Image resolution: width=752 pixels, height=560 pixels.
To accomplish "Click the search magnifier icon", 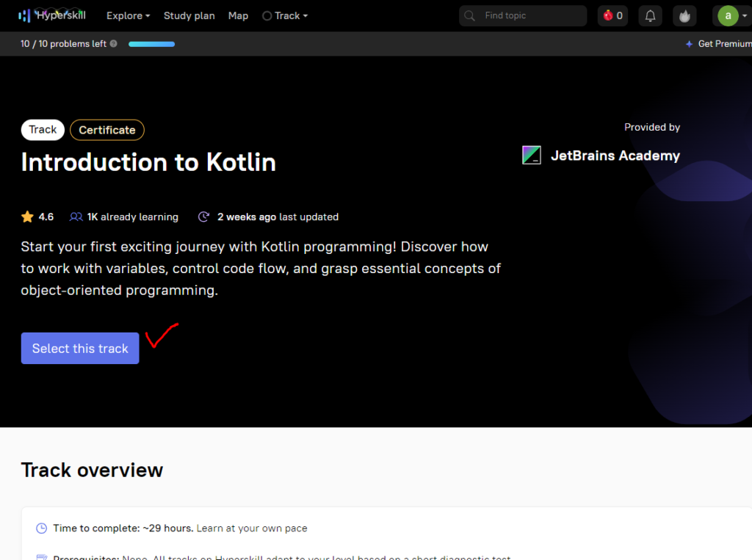I will (469, 16).
